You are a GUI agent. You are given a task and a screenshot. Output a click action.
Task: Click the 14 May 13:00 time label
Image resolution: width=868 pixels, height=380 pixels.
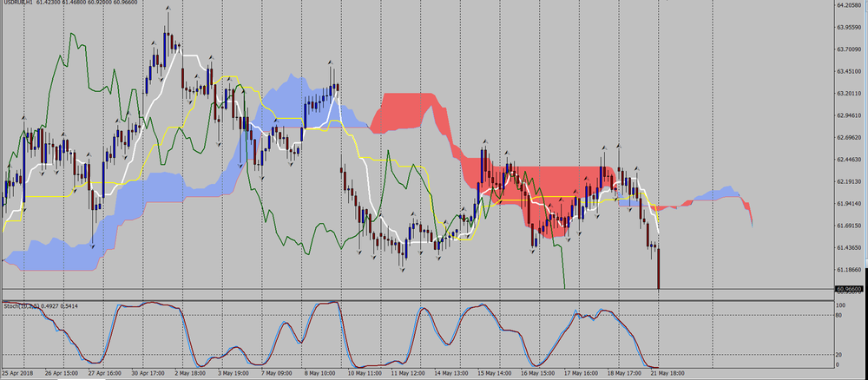click(453, 373)
